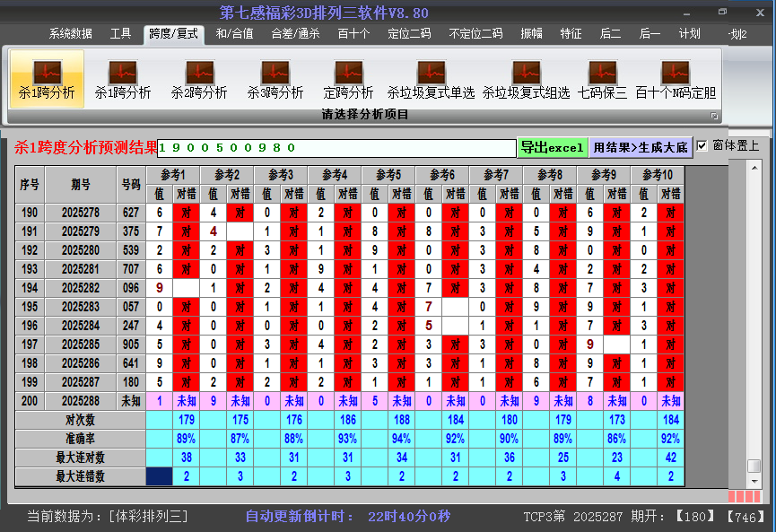Switch to the 系统数据 tab
776x532 pixels.
pyautogui.click(x=71, y=34)
